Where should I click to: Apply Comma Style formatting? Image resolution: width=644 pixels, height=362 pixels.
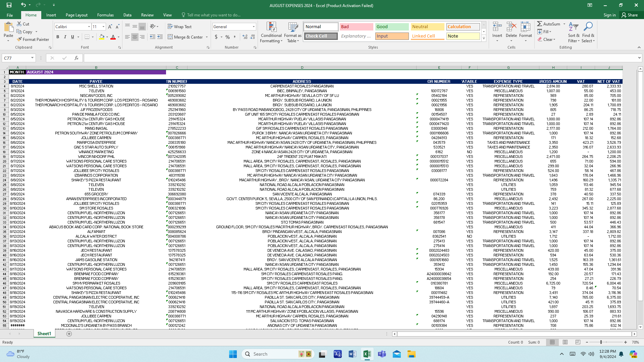point(235,37)
